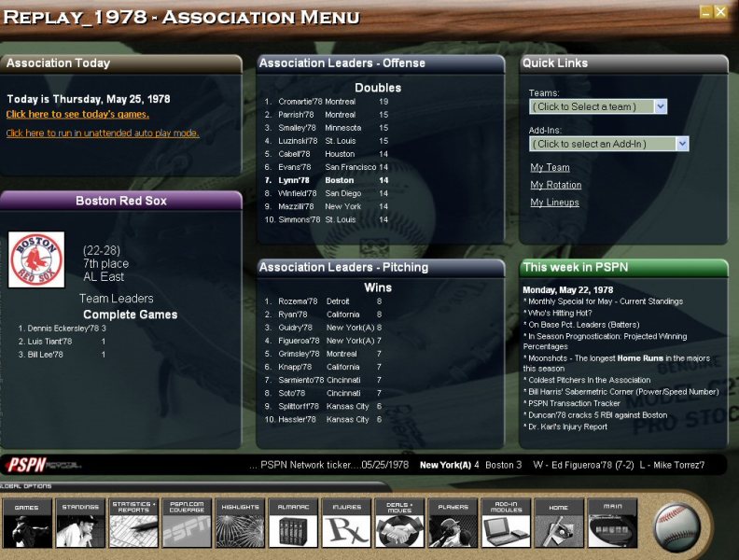Viewport: 739px width, 560px height.
Task: Click link to run unattended auto play
Action: (103, 133)
